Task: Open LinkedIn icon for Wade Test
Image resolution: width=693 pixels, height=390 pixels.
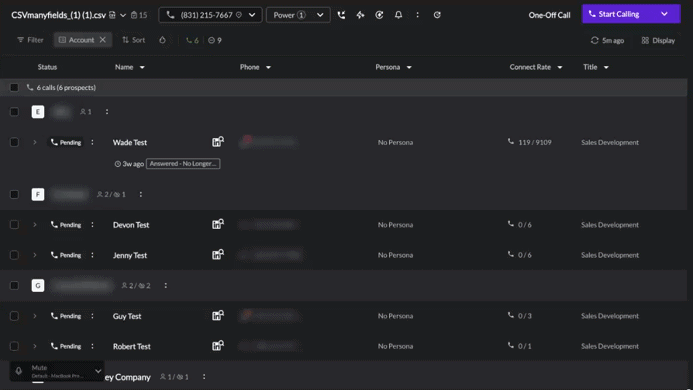Action: (x=218, y=141)
